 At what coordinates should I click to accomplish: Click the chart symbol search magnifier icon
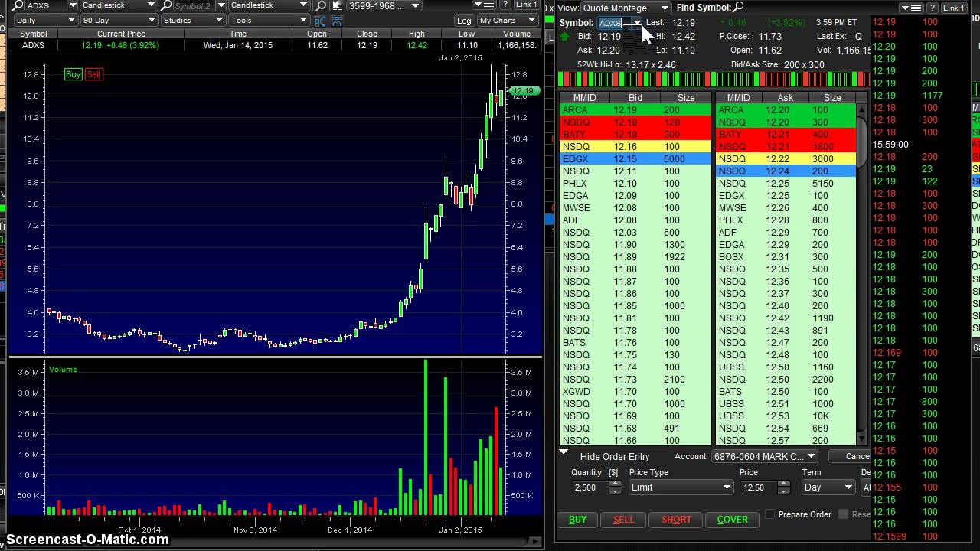(17, 5)
